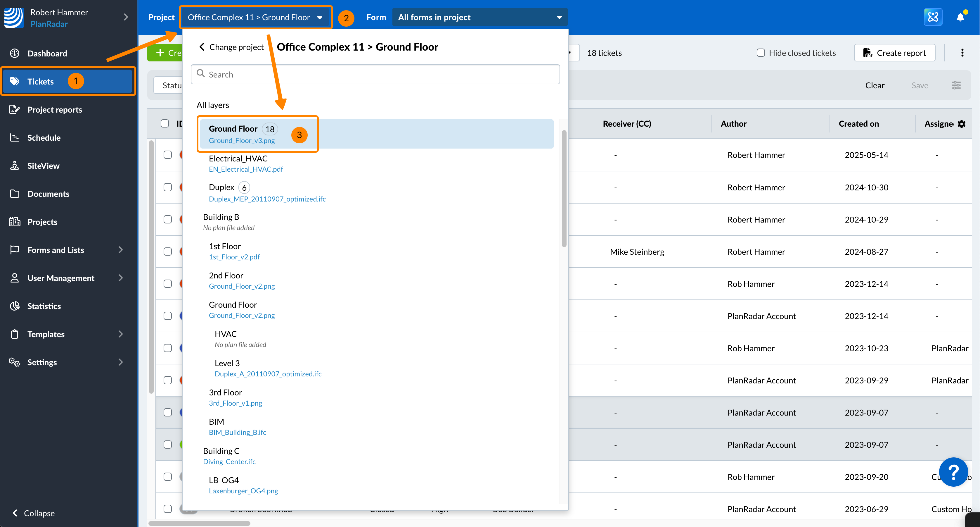Viewport: 980px width, 527px height.
Task: Collapse the sidebar
Action: (x=34, y=513)
